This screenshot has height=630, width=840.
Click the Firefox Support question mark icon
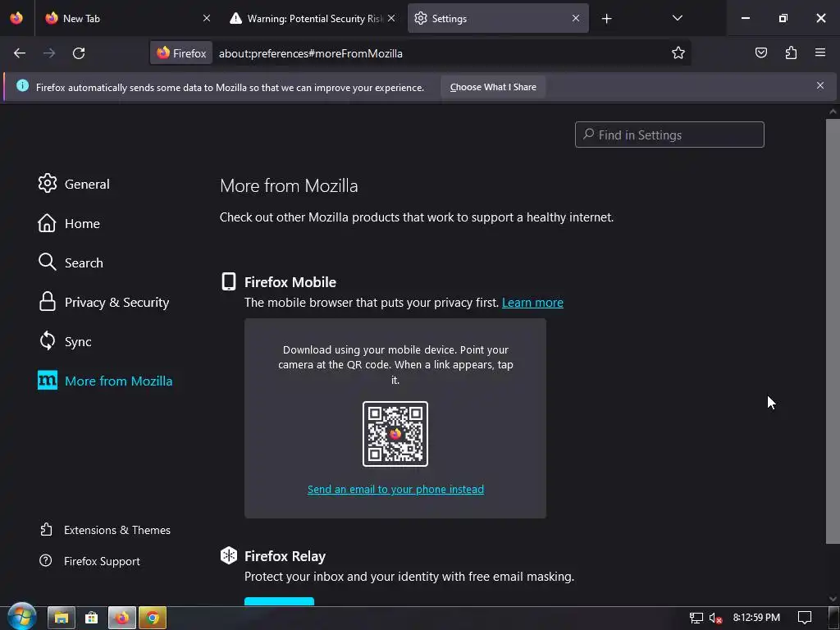click(46, 560)
